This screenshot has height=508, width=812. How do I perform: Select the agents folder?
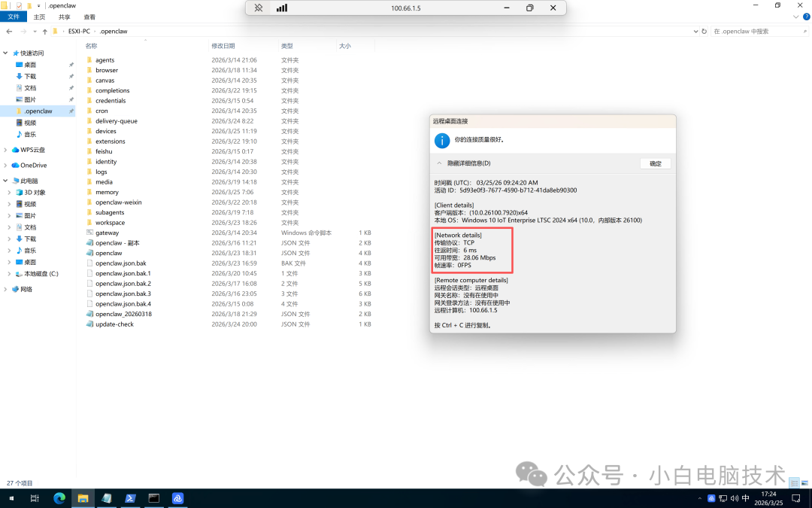tap(105, 60)
